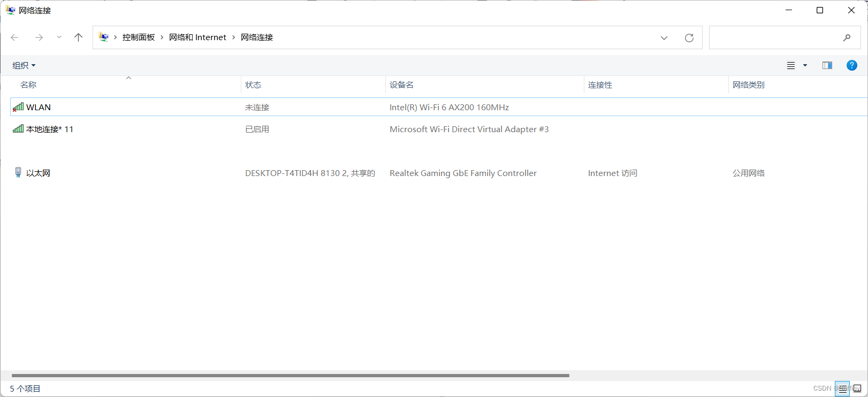Click the horizontal scrollbar thumb
The width and height of the screenshot is (868, 397).
[290, 376]
